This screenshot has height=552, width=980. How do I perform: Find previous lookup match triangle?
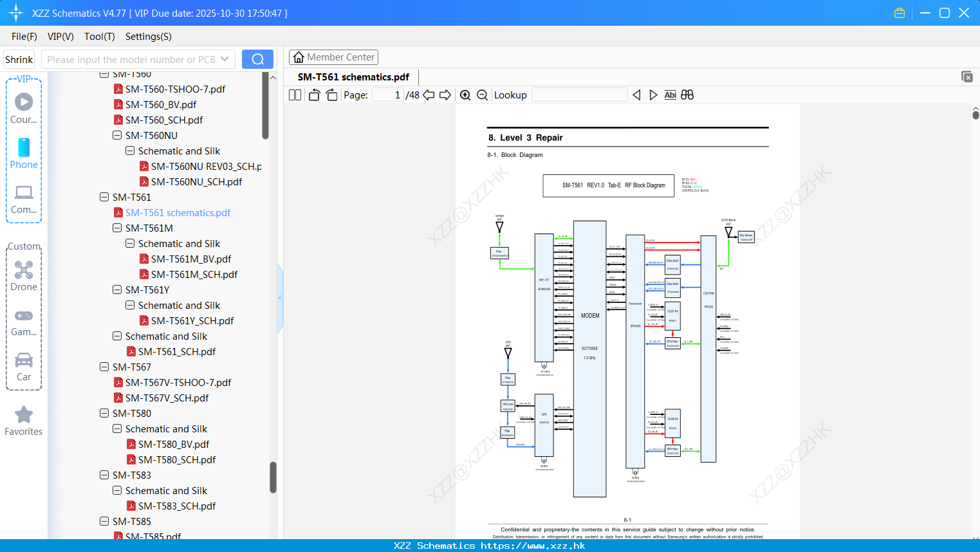(636, 95)
